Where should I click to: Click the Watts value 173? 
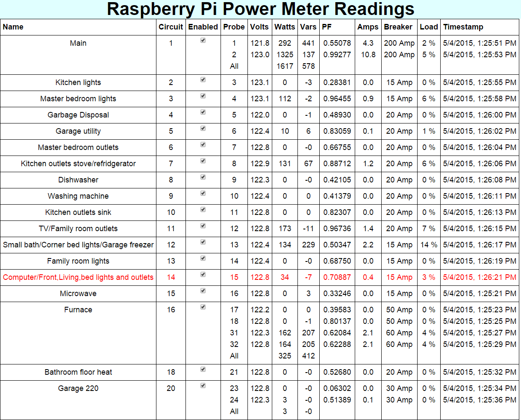pos(285,229)
